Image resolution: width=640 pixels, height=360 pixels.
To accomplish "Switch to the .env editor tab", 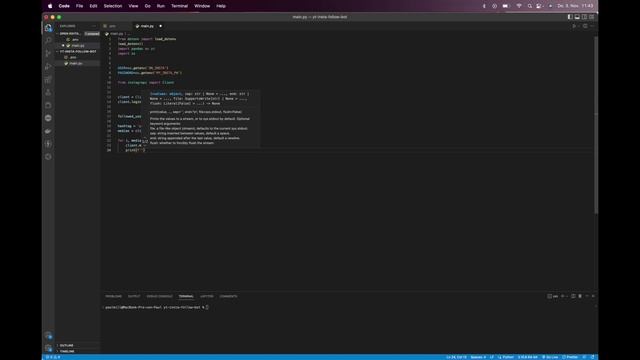I will click(x=116, y=26).
